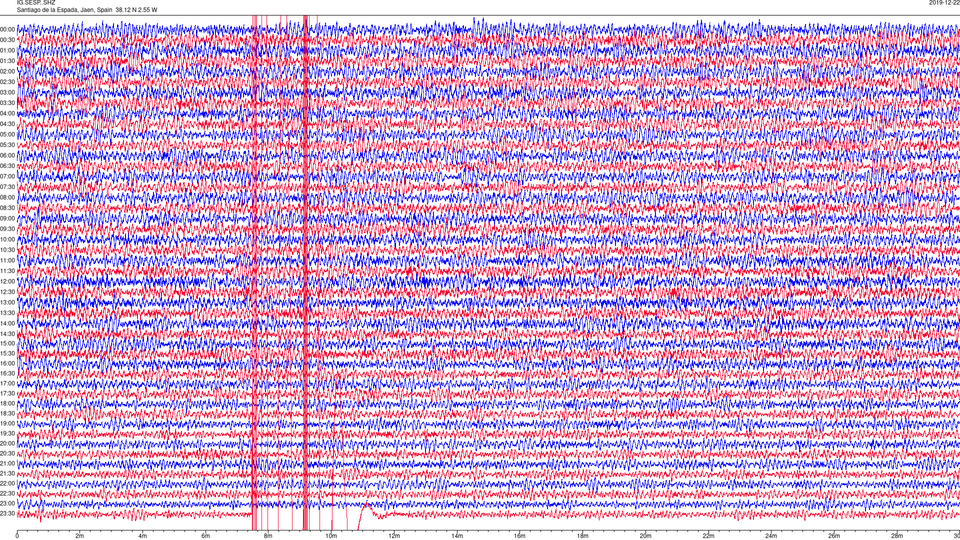Select the 23:30 time row label
Viewport: 960px width, 540px height.
pos(8,514)
